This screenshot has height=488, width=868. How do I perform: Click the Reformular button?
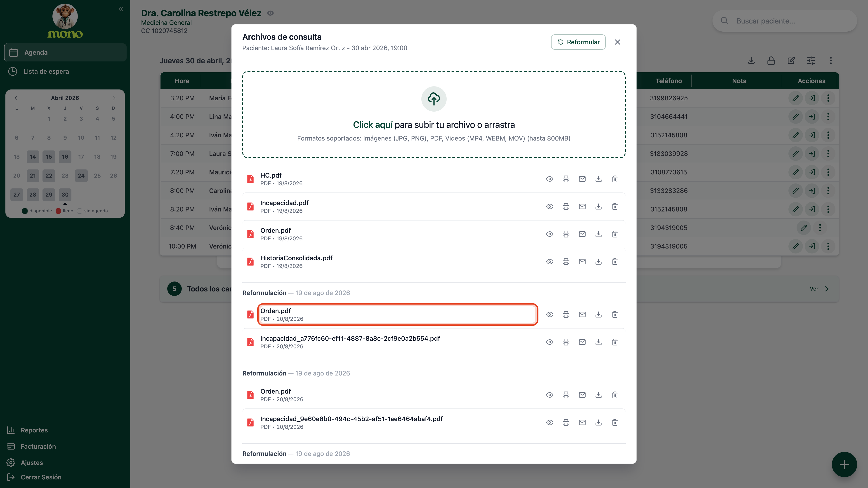[578, 42]
